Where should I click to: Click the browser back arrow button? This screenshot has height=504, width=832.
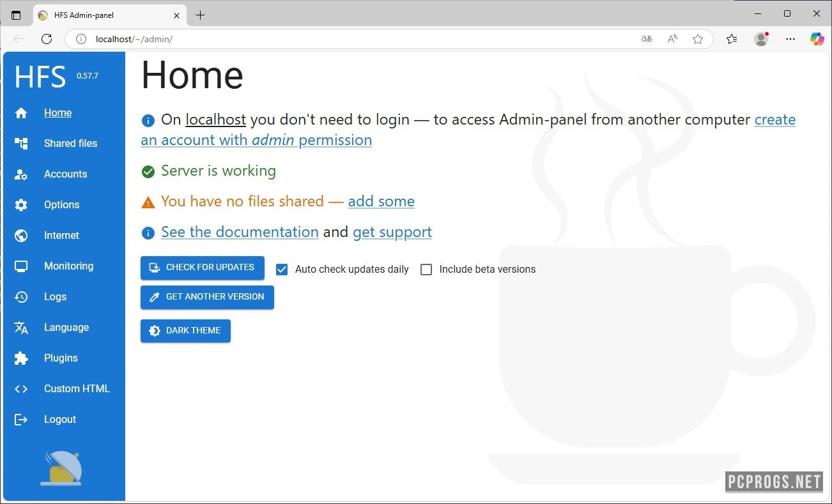point(19,39)
